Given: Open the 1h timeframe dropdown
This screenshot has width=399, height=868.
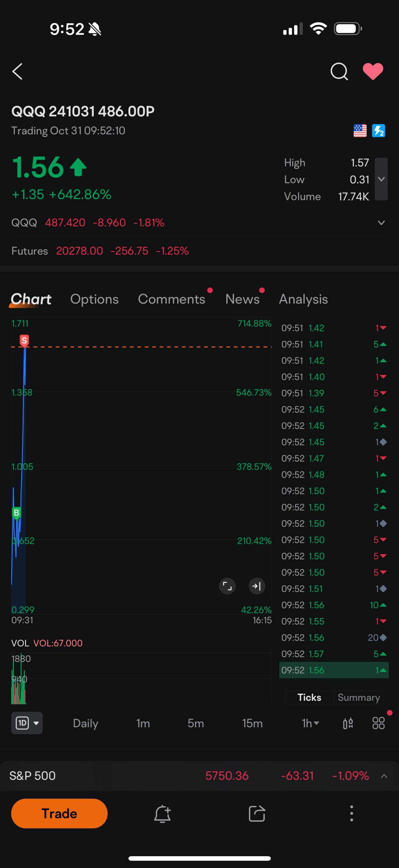Looking at the screenshot, I should tap(310, 723).
